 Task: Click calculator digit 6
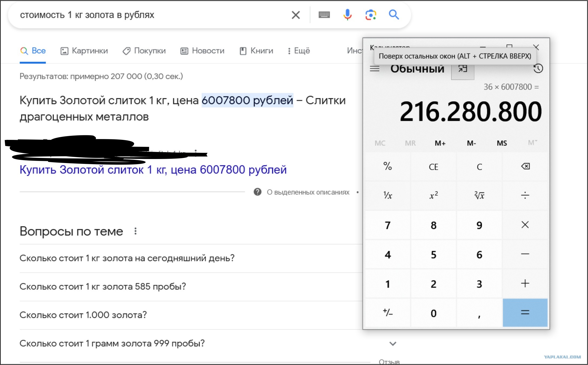479,254
